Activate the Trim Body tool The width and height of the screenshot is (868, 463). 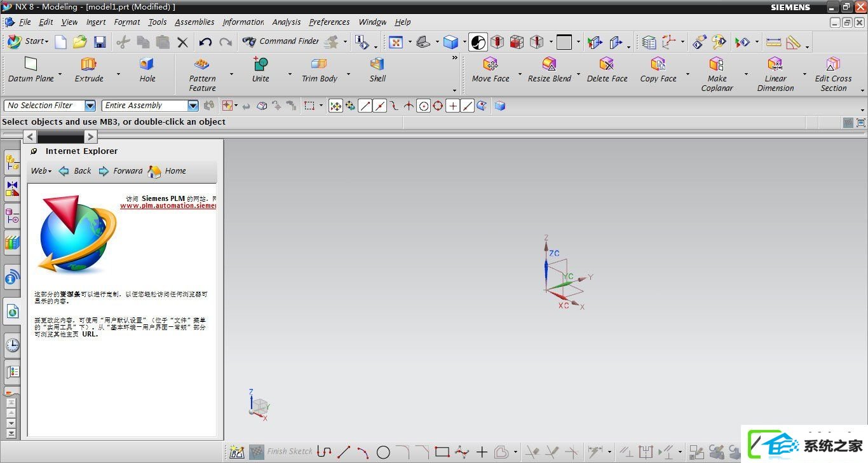tap(319, 69)
